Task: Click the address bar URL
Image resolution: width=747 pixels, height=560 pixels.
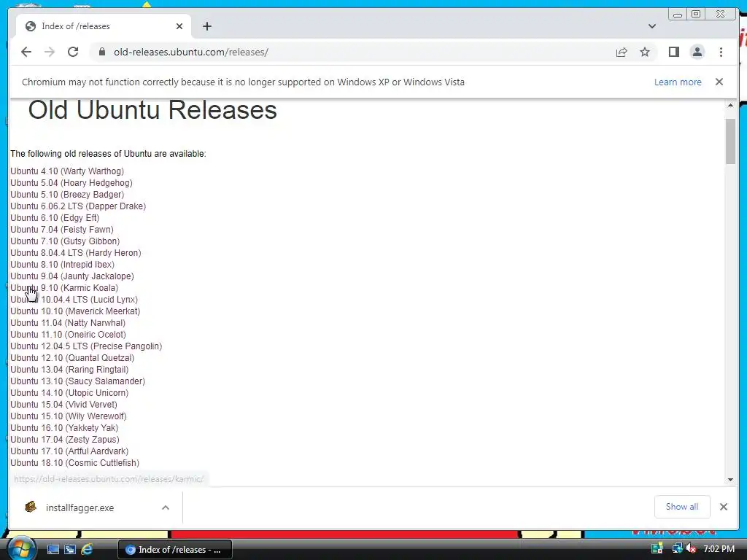Action: (190, 52)
